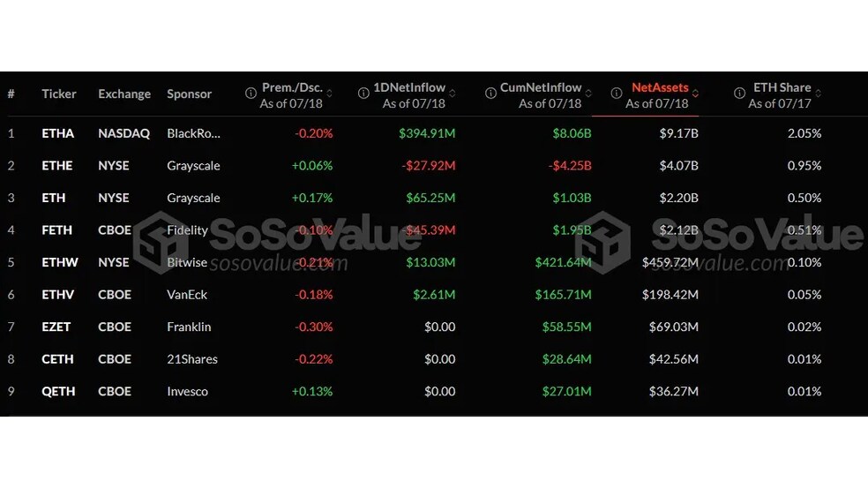The height and width of the screenshot is (489, 868).
Task: Toggle sort arrows on CumNetInflow column
Action: coord(588,94)
